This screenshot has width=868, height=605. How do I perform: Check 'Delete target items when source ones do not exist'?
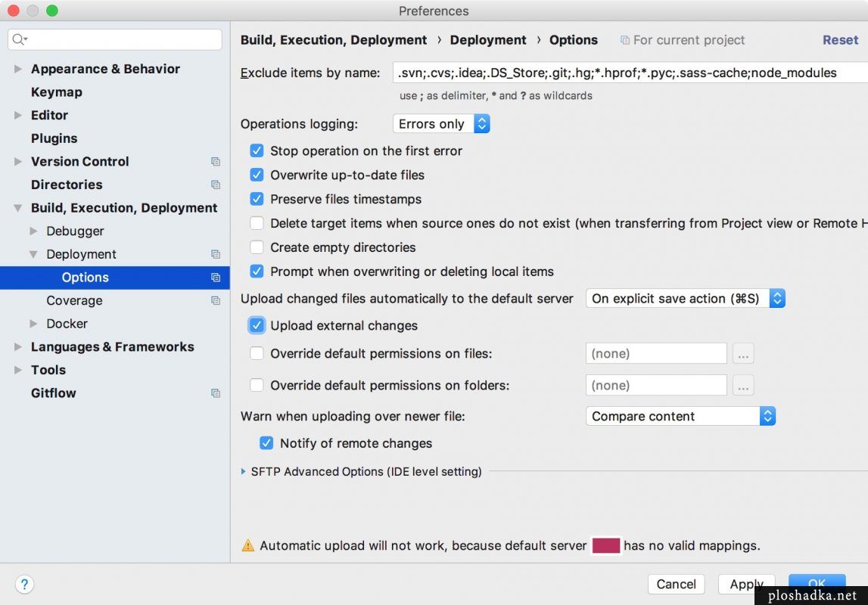257,223
